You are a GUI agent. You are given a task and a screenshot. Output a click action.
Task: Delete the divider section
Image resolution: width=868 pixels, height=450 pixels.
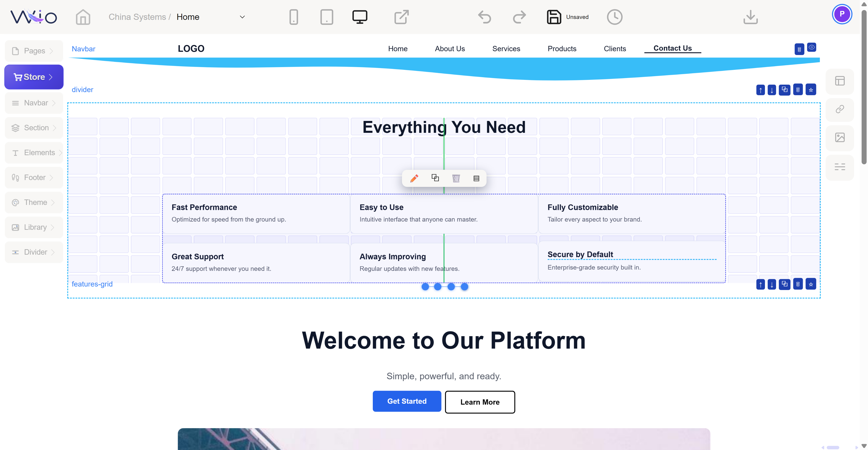click(798, 89)
